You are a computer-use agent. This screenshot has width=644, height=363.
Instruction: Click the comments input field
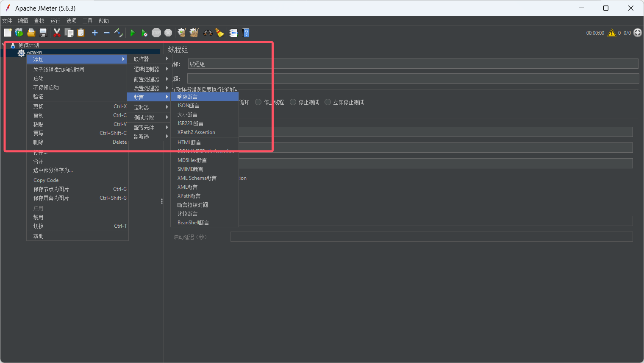[x=413, y=78]
